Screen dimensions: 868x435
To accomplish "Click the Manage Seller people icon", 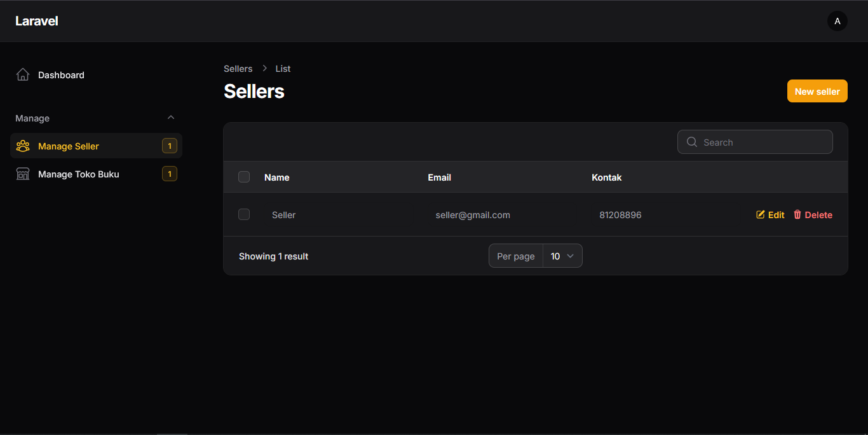I will [23, 146].
